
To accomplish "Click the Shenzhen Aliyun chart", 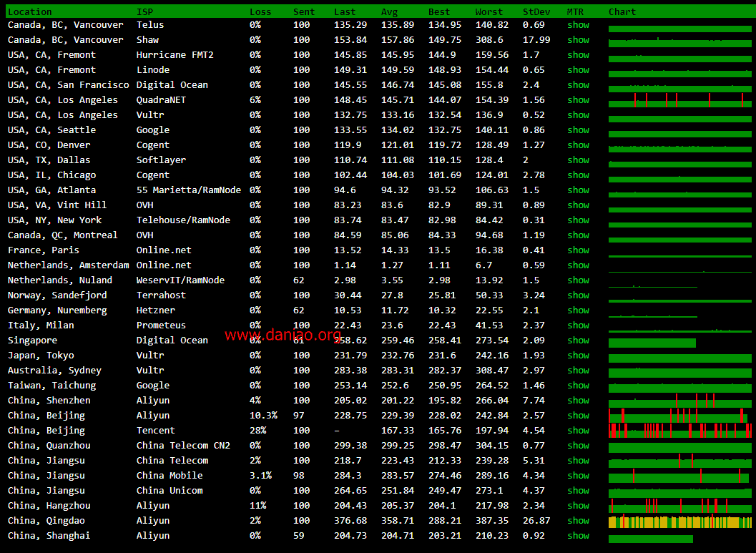I will coord(679,401).
